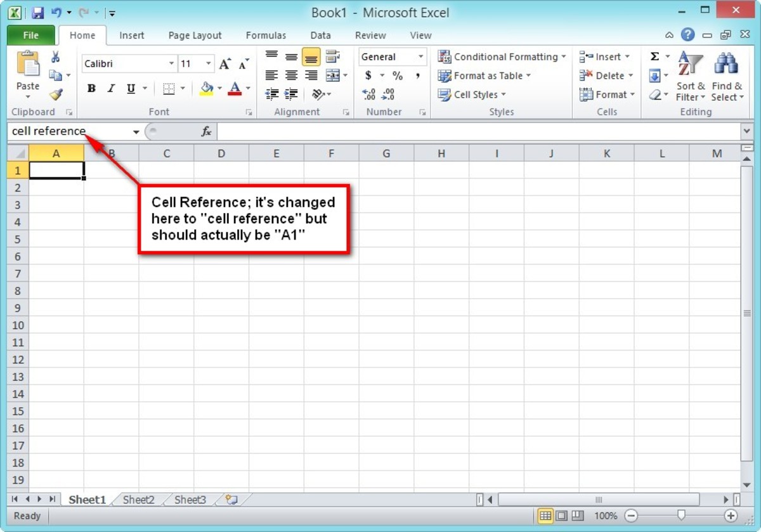Image resolution: width=761 pixels, height=532 pixels.
Task: Expand the General number format dropdown
Action: 420,57
